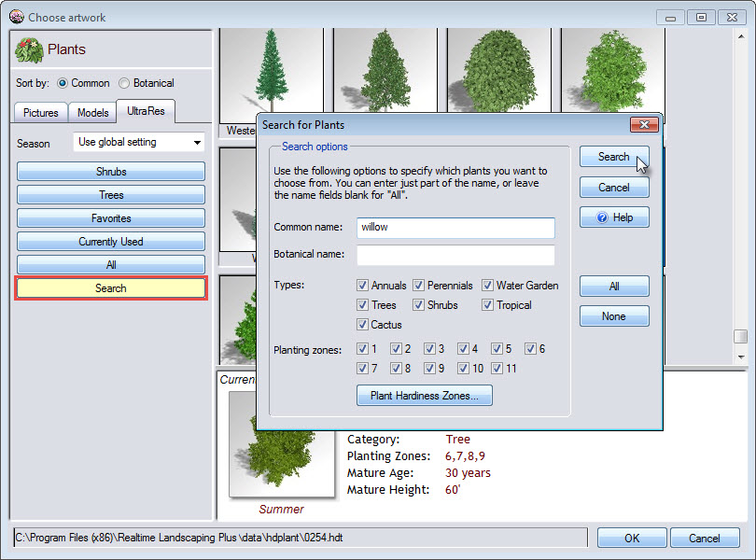This screenshot has height=560, width=756.
Task: Uncheck the Water Garden checkbox
Action: (x=487, y=285)
